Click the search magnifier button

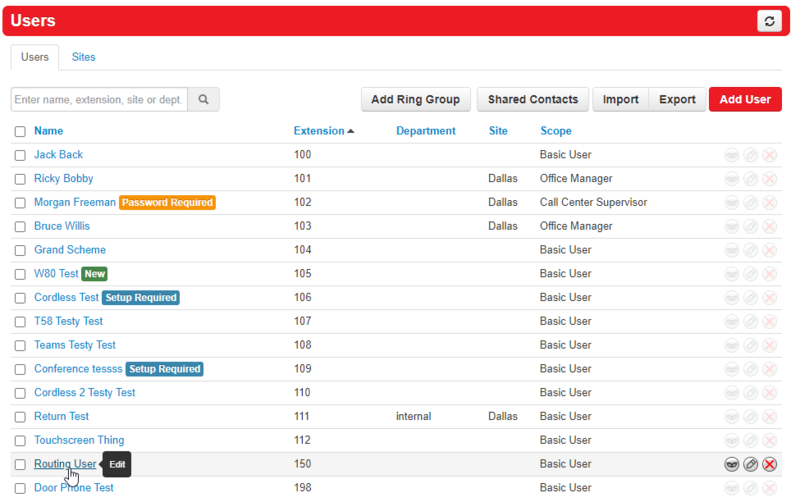[x=203, y=99]
